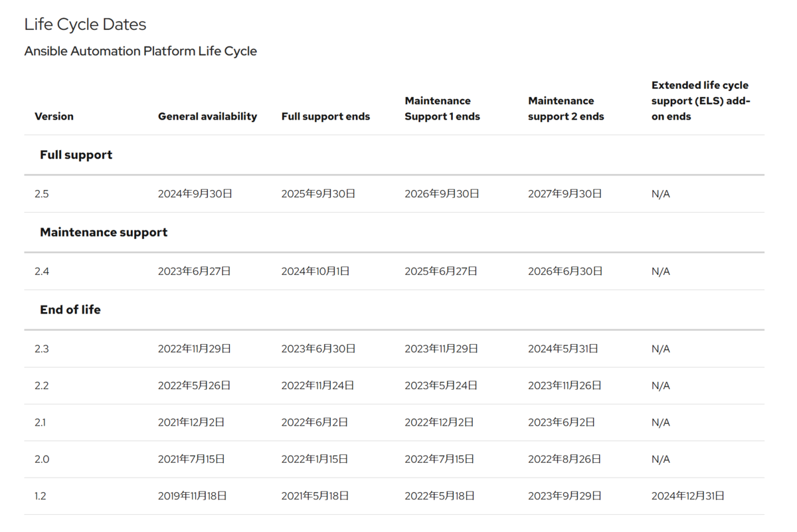Click 'Extended life cycle support (ELS)' header
The width and height of the screenshot is (797, 532).
pos(700,101)
